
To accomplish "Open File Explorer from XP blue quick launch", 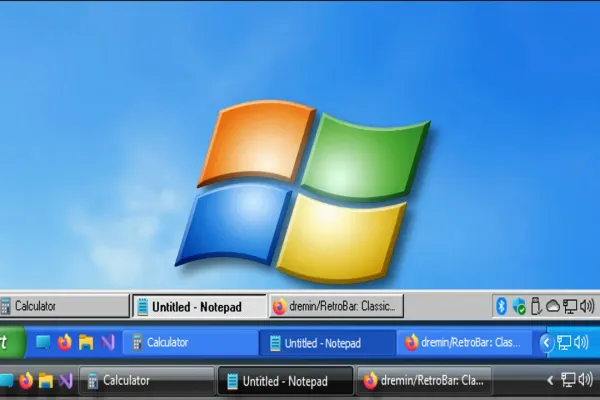I will coord(86,342).
